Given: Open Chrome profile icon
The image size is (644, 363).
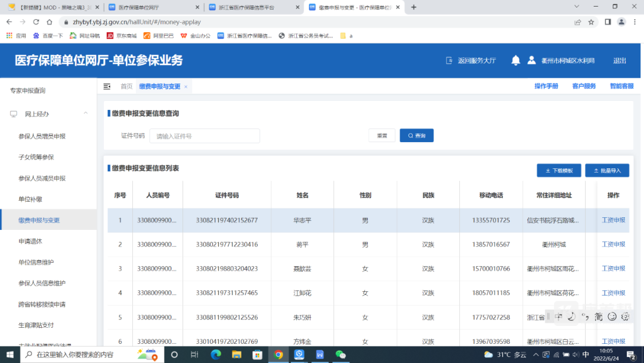Looking at the screenshot, I should (621, 22).
